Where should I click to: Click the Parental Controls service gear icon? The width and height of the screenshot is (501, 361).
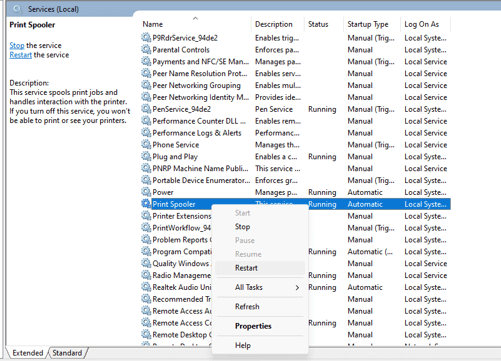pos(146,49)
